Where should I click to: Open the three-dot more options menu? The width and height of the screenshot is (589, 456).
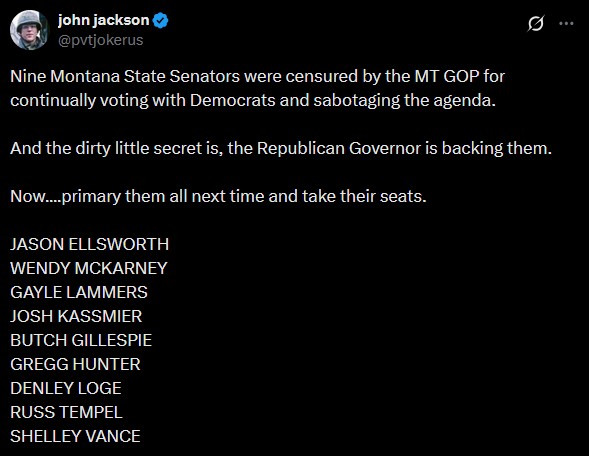click(x=566, y=23)
